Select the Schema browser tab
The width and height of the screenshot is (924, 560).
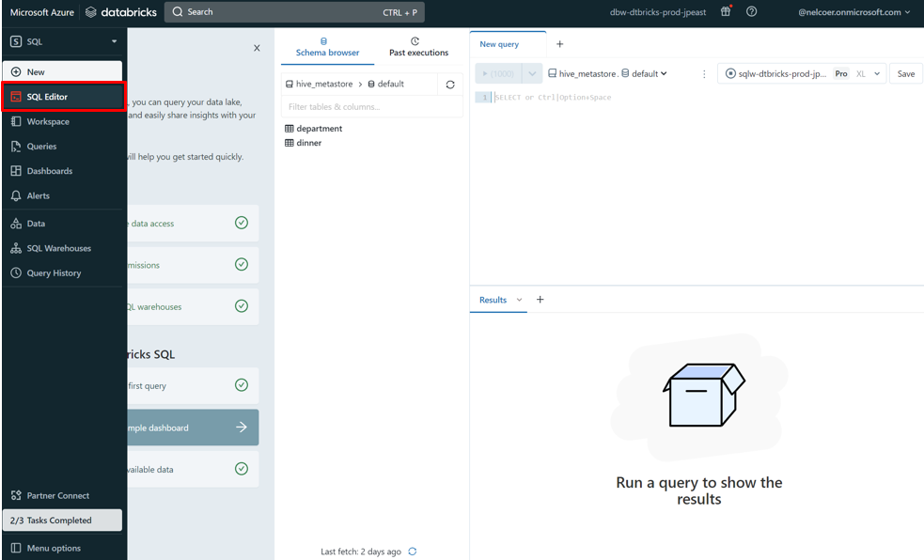point(327,47)
